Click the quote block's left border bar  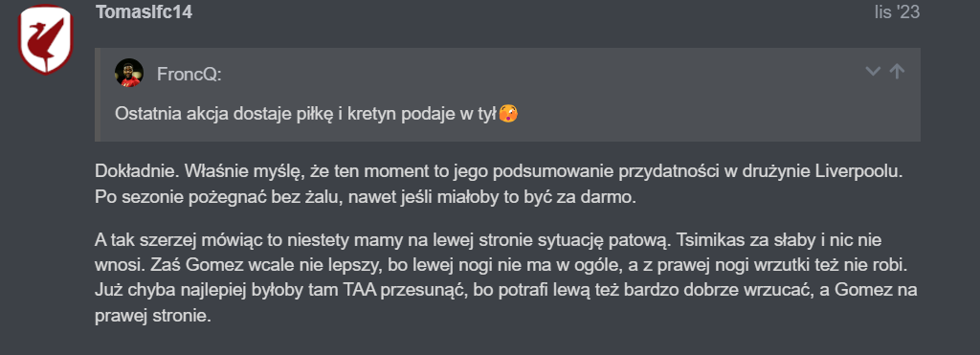point(98,95)
